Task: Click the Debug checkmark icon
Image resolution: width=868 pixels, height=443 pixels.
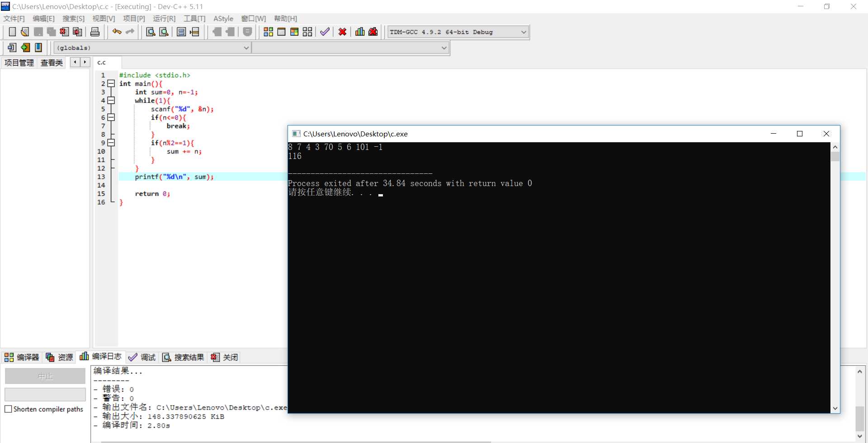Action: 325,32
